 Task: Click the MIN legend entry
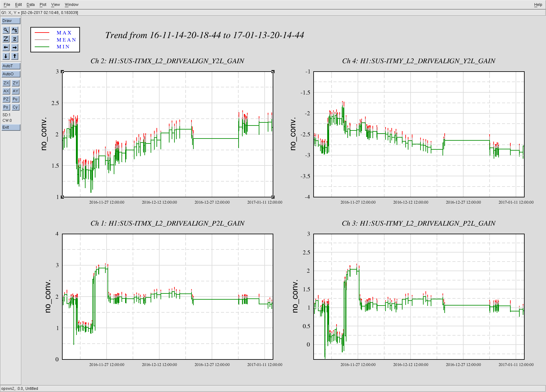click(x=63, y=46)
